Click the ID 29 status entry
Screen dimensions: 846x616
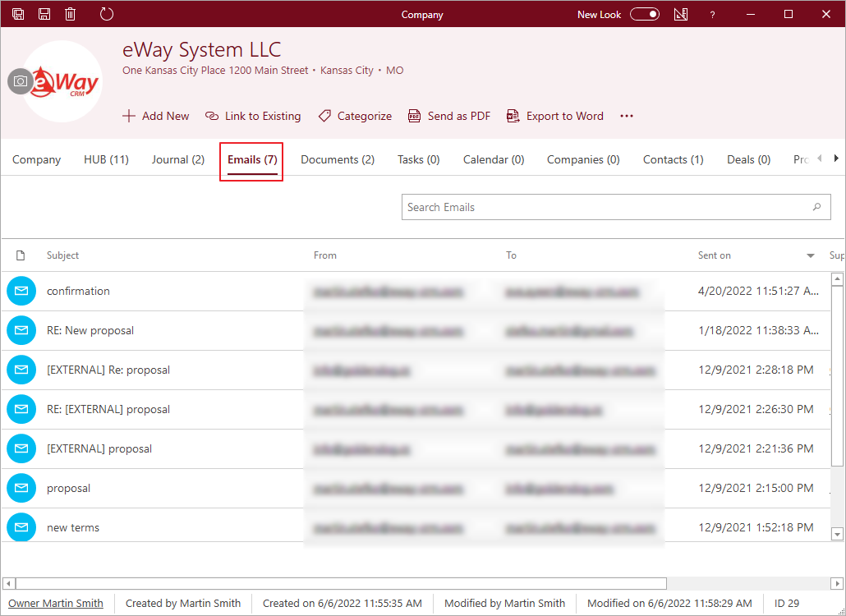[787, 603]
